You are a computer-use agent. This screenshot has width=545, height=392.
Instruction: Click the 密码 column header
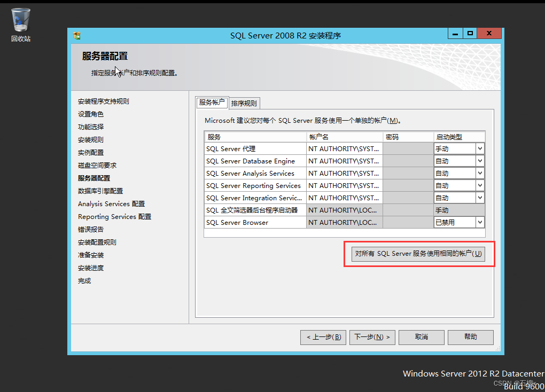click(408, 137)
